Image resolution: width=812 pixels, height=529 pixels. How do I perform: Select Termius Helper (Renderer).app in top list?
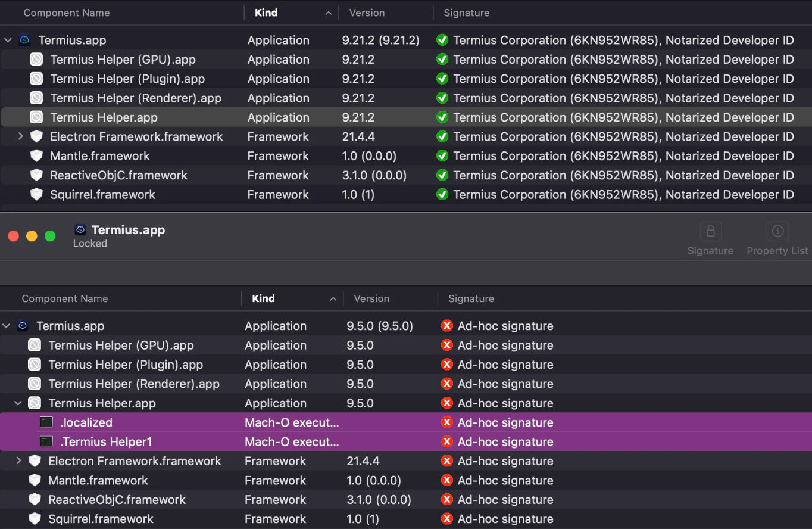pyautogui.click(x=406, y=98)
